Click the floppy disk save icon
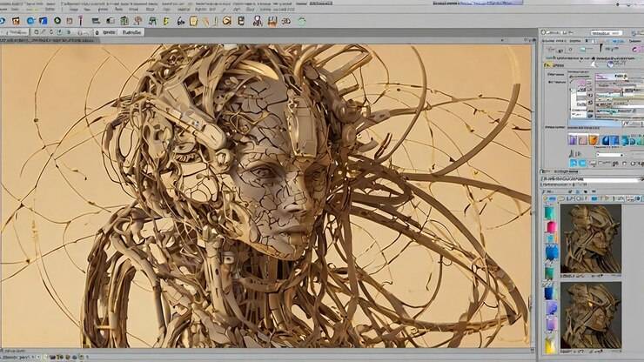 tap(272, 20)
